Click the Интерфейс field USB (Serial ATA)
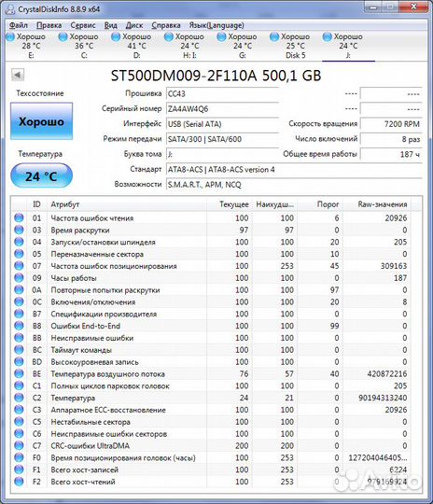The image size is (433, 504). pos(222,124)
